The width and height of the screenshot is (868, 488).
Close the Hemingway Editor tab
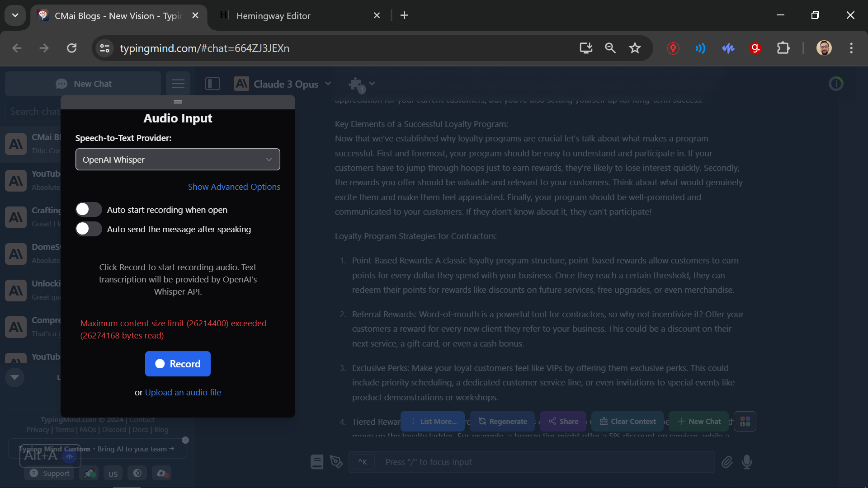377,15
